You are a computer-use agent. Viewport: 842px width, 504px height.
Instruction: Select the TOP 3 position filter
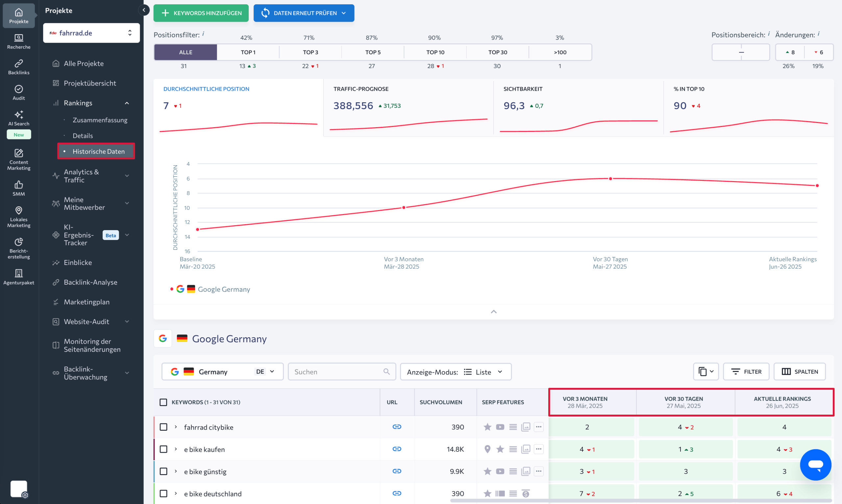click(310, 52)
